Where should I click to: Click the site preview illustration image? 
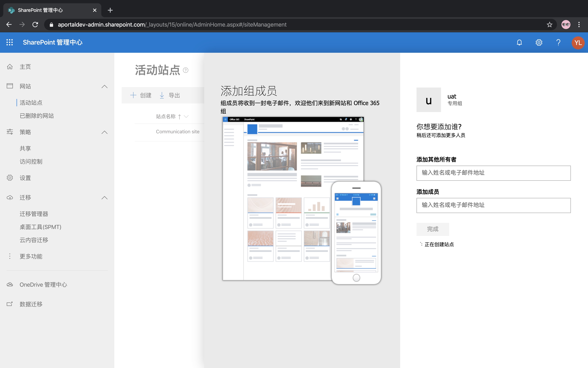point(302,201)
